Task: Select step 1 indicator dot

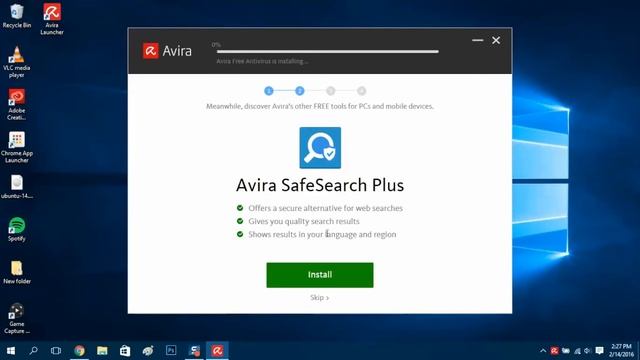Action: tap(269, 91)
